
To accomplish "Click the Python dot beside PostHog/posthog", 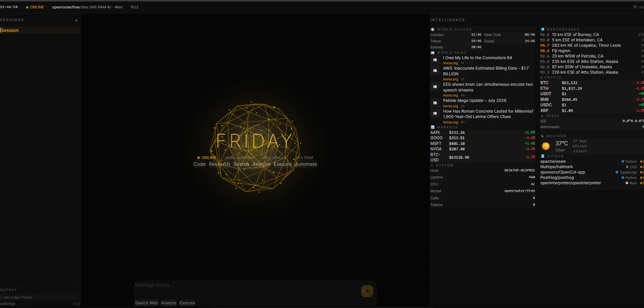I will pos(623,178).
